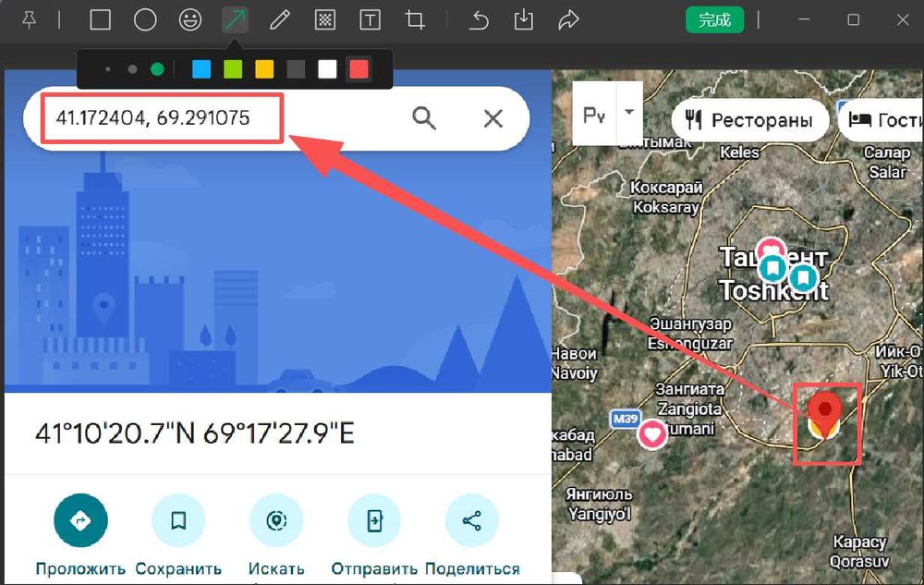The image size is (924, 585).
Task: Click the Сохранить bookmark icon
Action: click(178, 520)
